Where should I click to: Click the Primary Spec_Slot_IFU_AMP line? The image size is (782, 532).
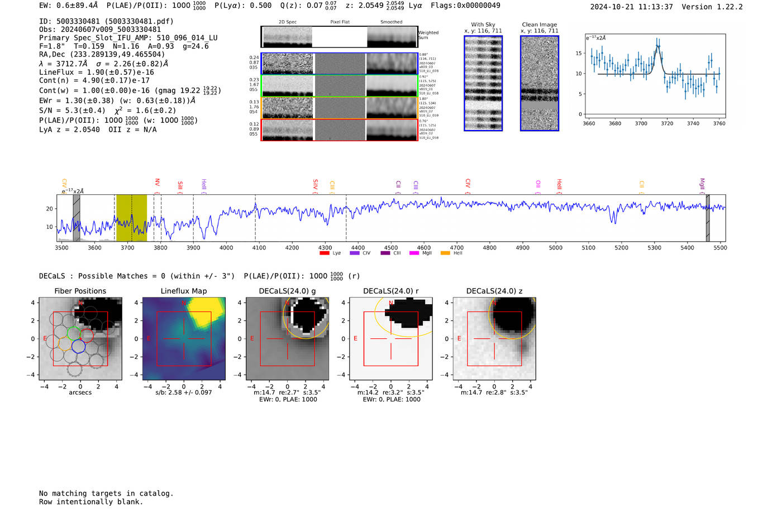coord(128,38)
